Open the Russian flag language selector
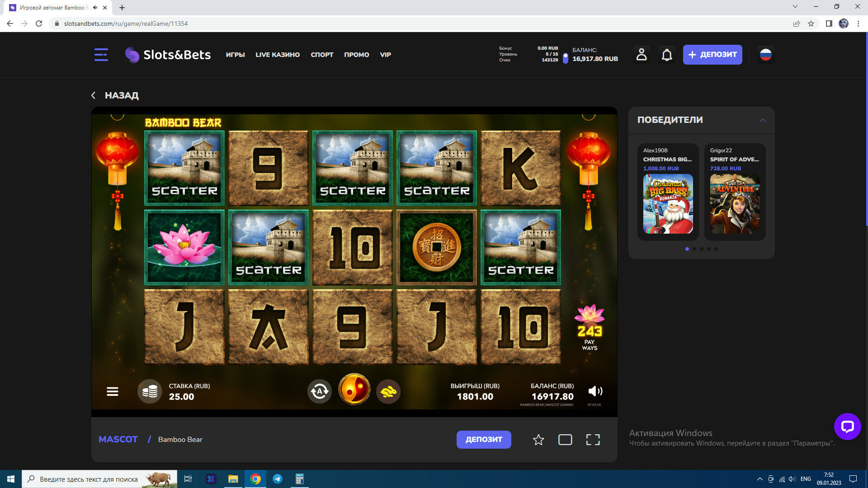The image size is (868, 488). point(765,55)
